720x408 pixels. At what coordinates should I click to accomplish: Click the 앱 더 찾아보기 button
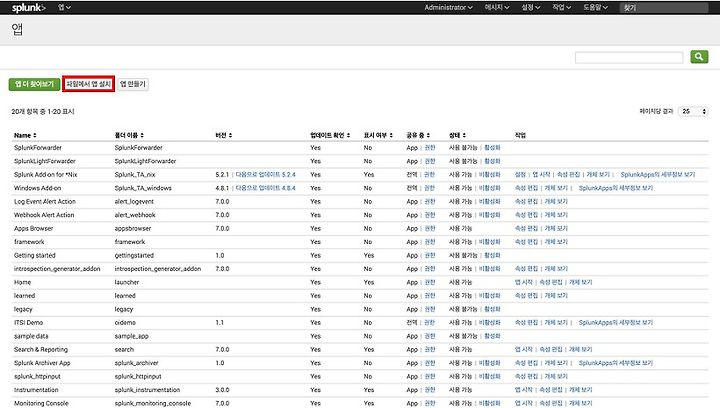point(34,84)
